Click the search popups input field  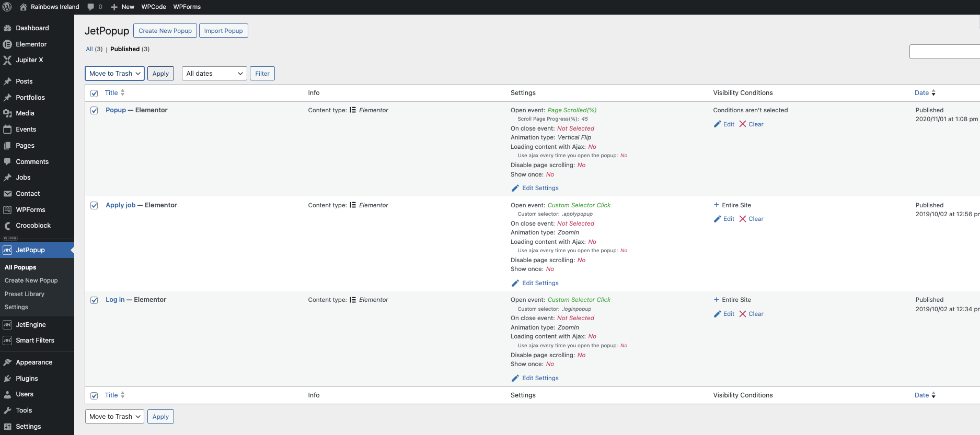[x=944, y=52]
